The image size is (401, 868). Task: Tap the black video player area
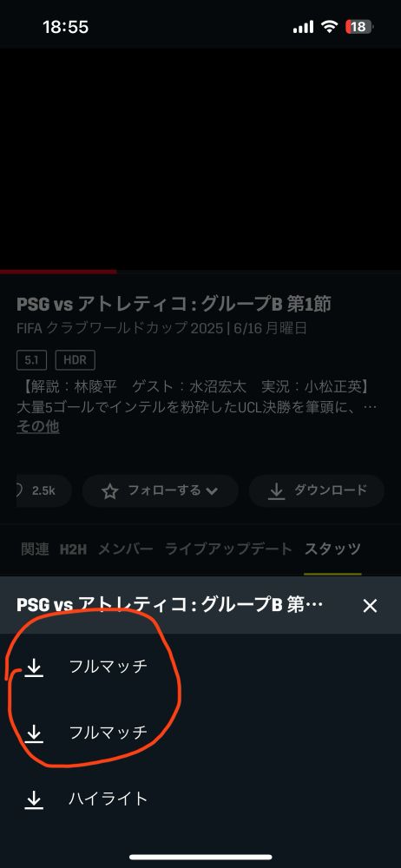coord(200,159)
